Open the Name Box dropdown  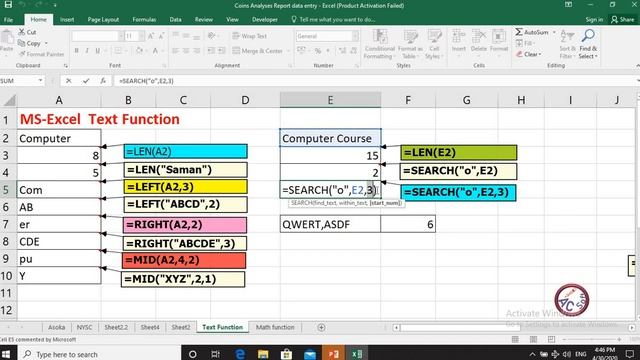coord(40,80)
